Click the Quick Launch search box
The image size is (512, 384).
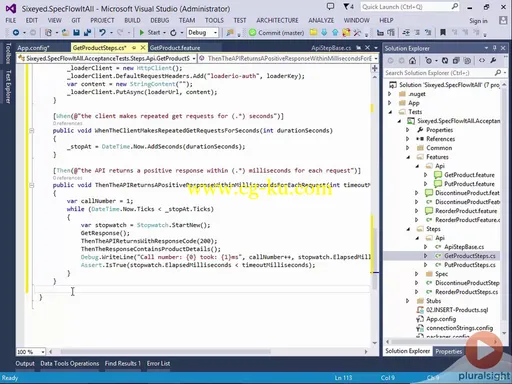(x=409, y=7)
